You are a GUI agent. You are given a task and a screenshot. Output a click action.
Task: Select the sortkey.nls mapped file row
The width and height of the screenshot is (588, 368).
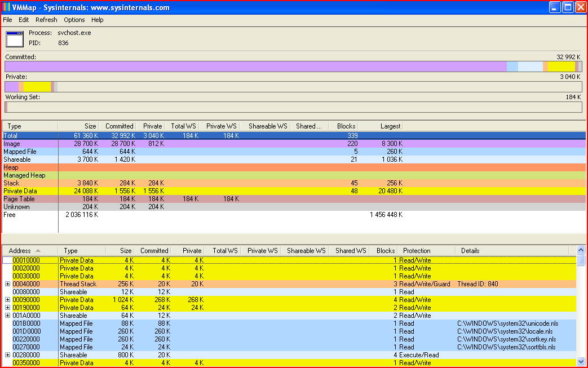pos(290,339)
